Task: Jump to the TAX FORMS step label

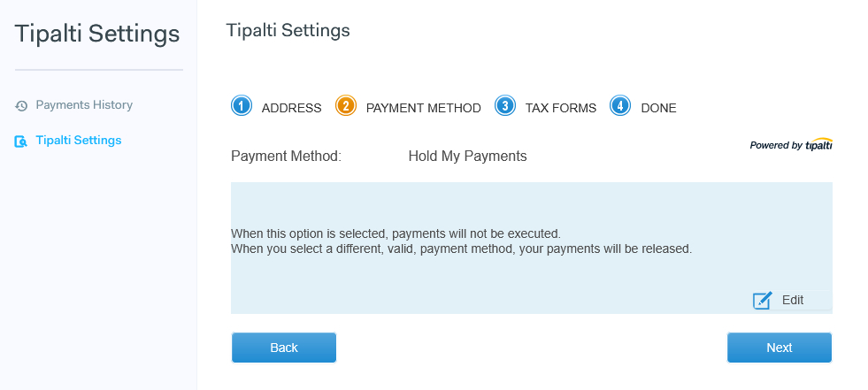Action: 561,108
